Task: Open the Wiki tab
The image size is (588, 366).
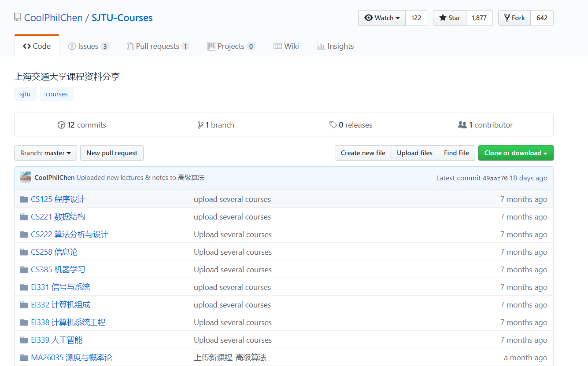Action: tap(286, 46)
